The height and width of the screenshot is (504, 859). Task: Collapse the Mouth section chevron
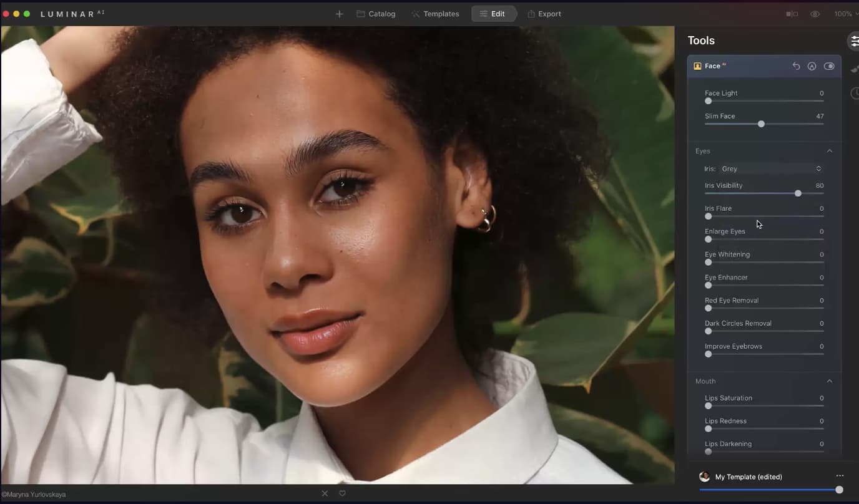click(830, 381)
